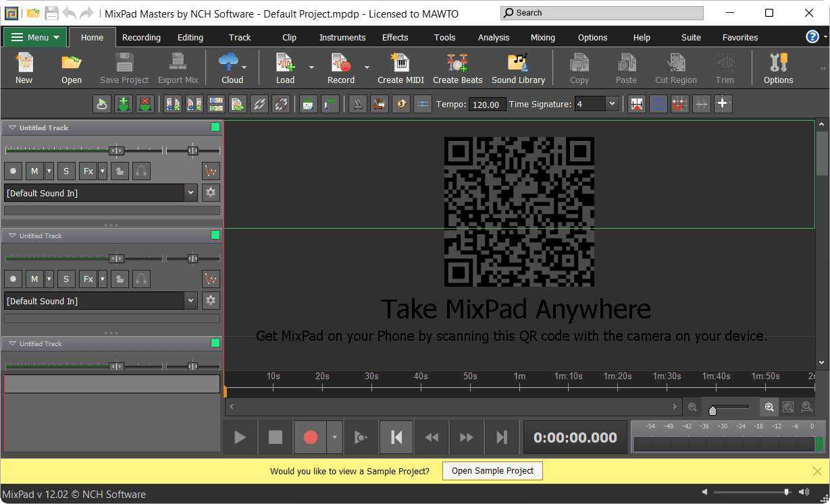830x504 pixels.
Task: Collapse the third Untitled Track triangle
Action: click(12, 343)
